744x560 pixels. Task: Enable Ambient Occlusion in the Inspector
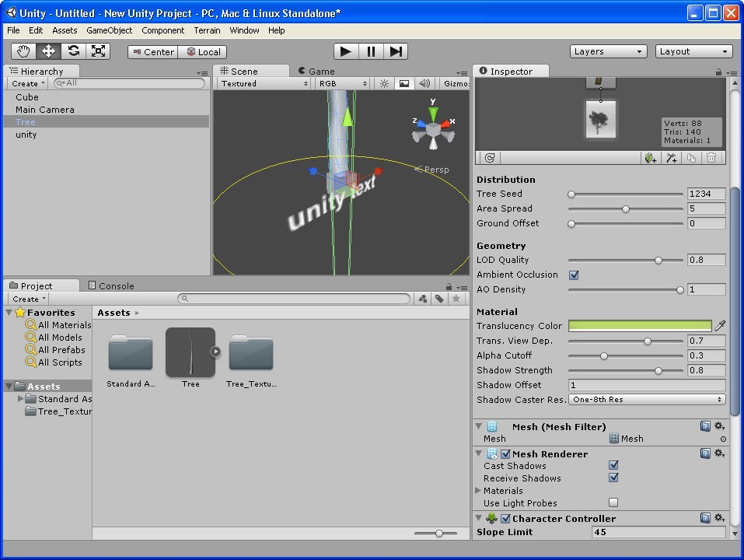[x=573, y=275]
